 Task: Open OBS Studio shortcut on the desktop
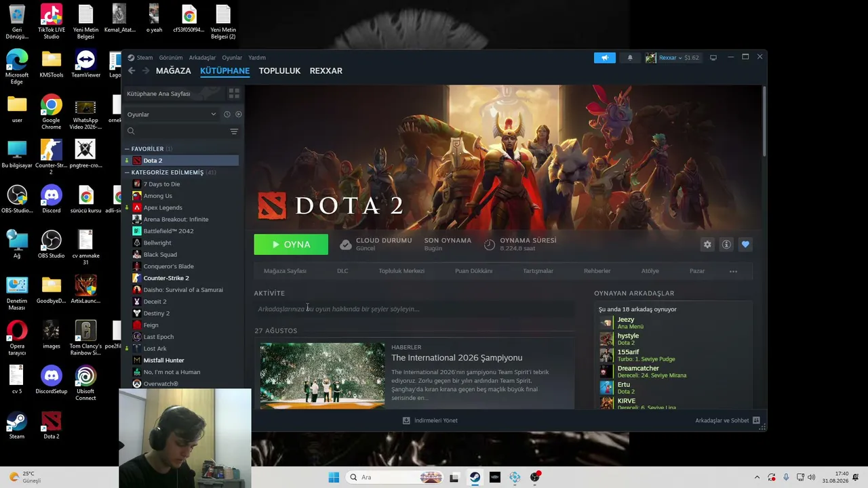(x=51, y=245)
